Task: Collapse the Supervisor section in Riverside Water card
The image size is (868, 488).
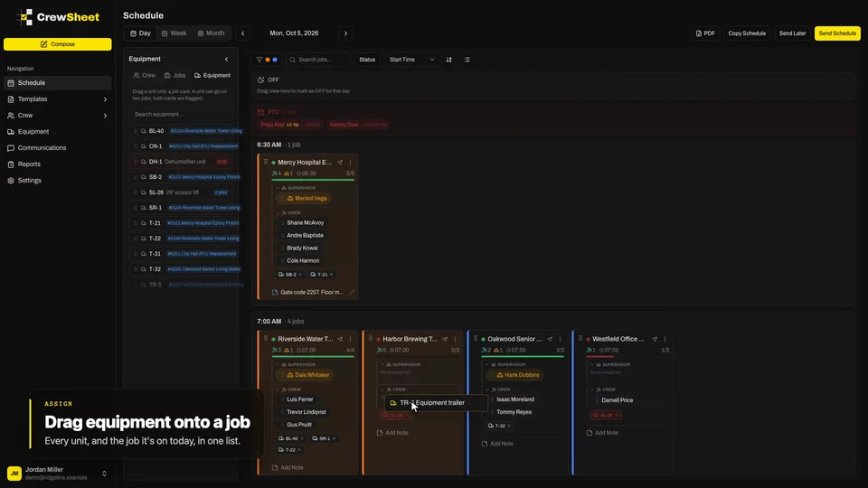Action: (278, 364)
